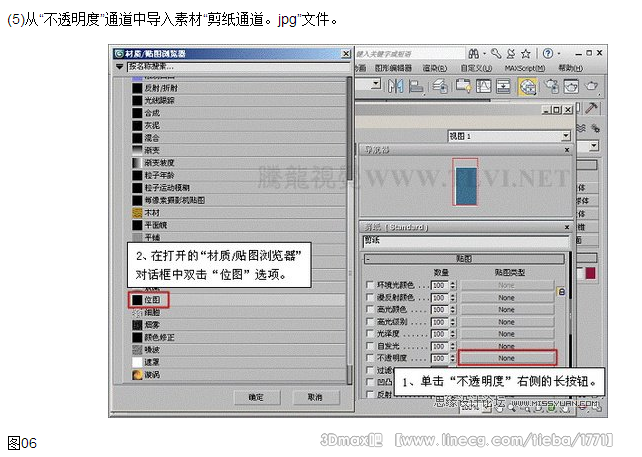Adjust the 不透明度 amount spinner

453,358
